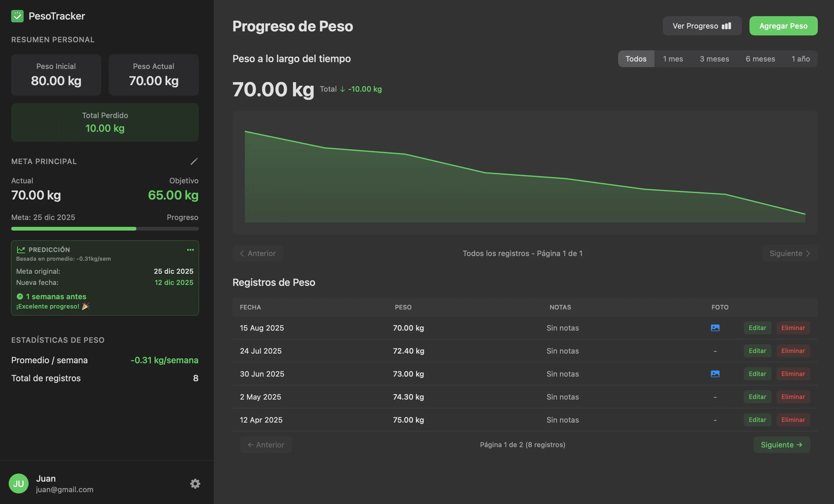Click the prediction chart icon
The width and height of the screenshot is (834, 504).
click(x=21, y=250)
